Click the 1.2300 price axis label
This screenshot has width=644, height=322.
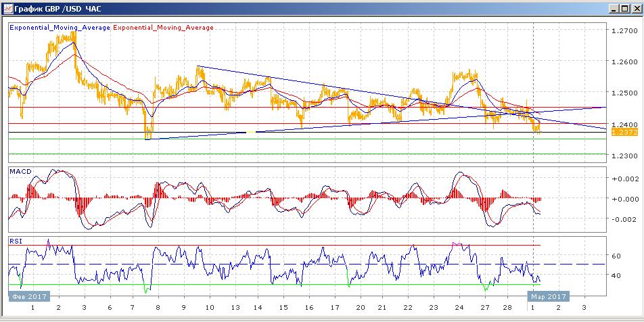[x=622, y=156]
